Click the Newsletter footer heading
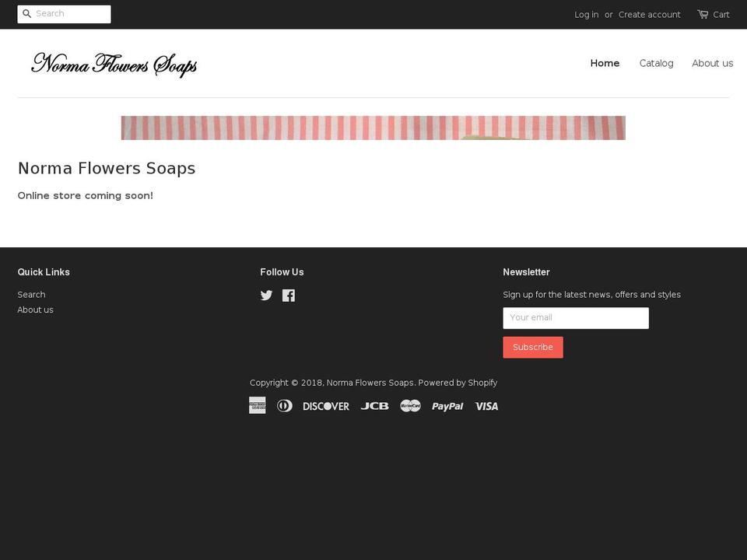747x560 pixels. [x=527, y=272]
